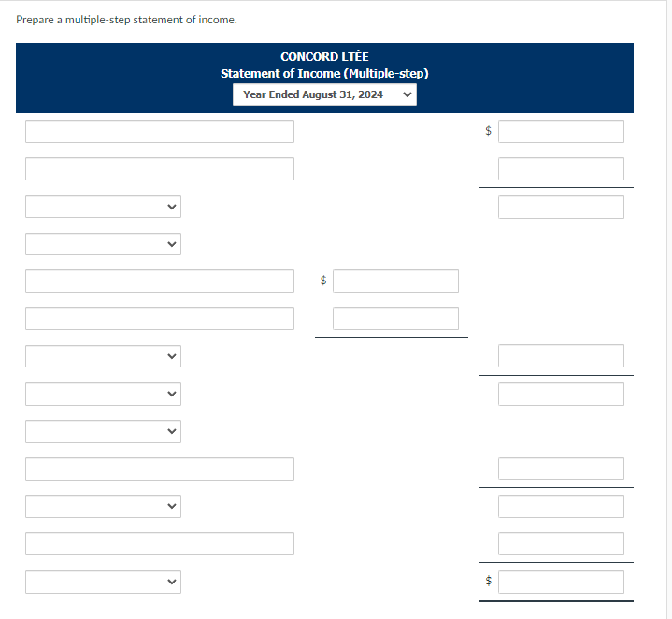
Task: Click the last wide account title text field
Action: pyautogui.click(x=160, y=544)
